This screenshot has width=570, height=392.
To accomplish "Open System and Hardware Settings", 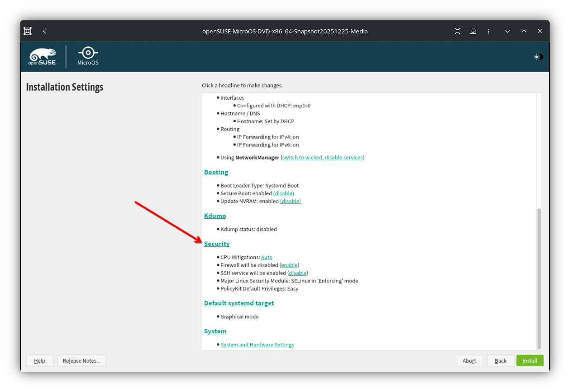I will tap(257, 344).
